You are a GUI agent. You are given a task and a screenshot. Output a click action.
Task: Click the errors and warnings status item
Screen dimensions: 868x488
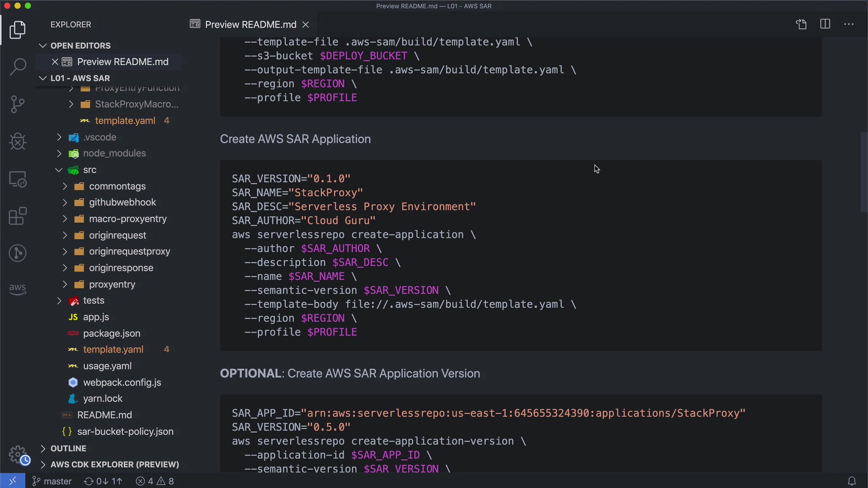point(155,481)
